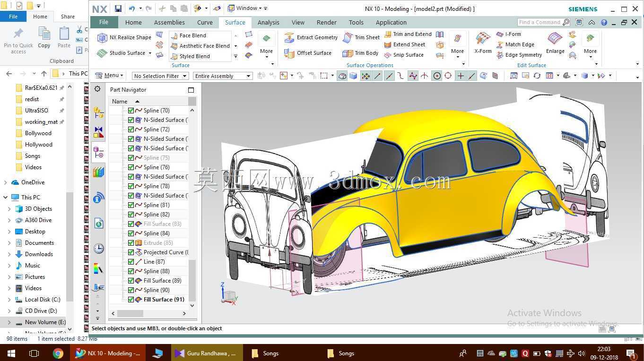Click Pin to Quick access in Explorer
644x361 pixels.
(18, 41)
